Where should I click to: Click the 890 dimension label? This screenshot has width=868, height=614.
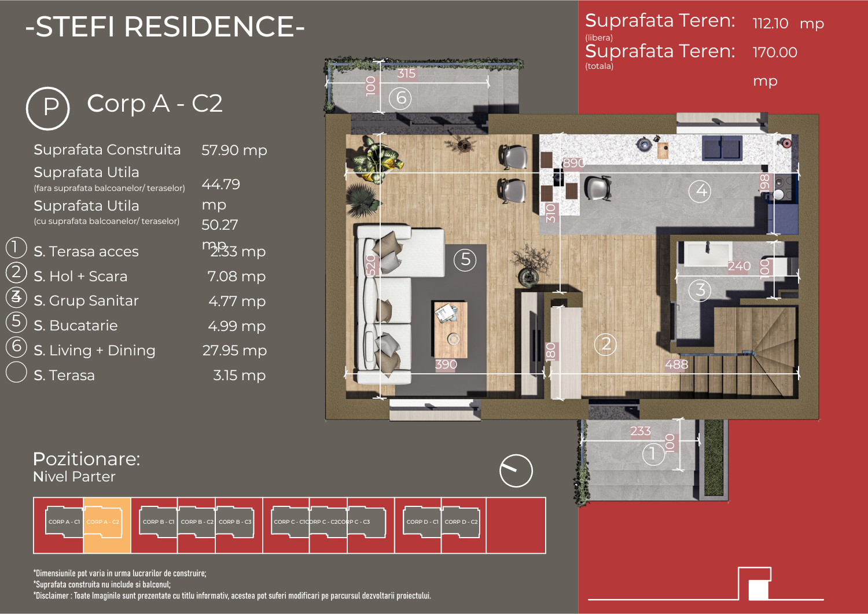[573, 163]
